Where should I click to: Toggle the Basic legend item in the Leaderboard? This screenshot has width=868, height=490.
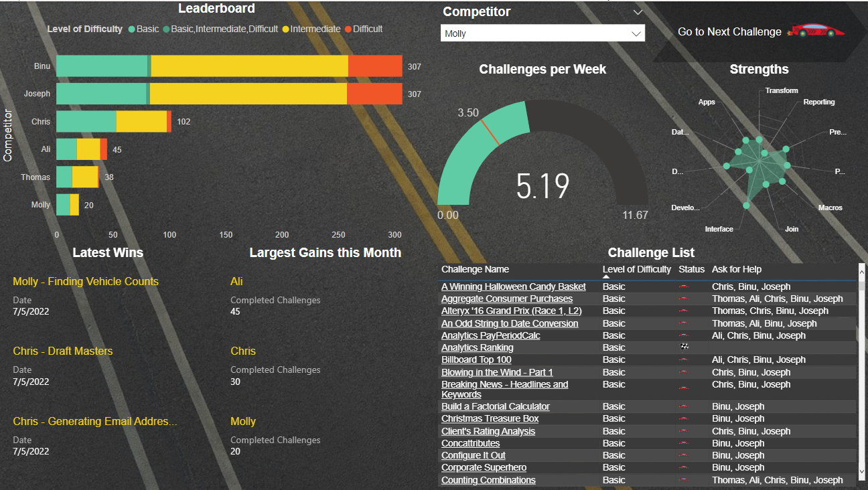(143, 29)
